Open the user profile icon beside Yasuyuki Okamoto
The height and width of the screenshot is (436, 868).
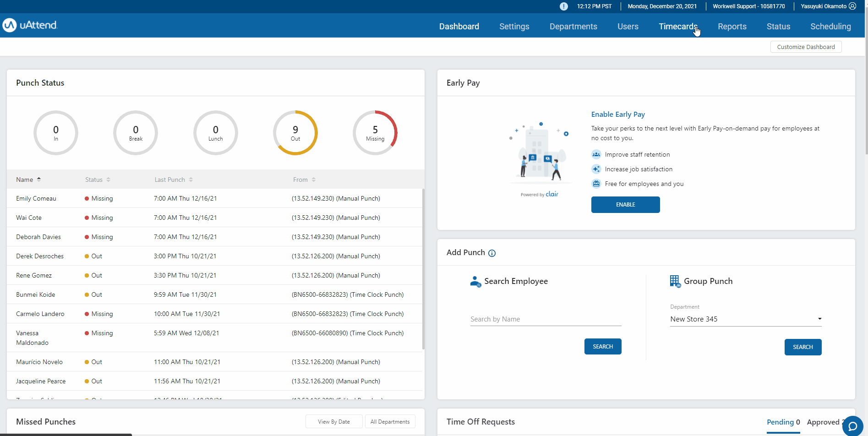(852, 6)
